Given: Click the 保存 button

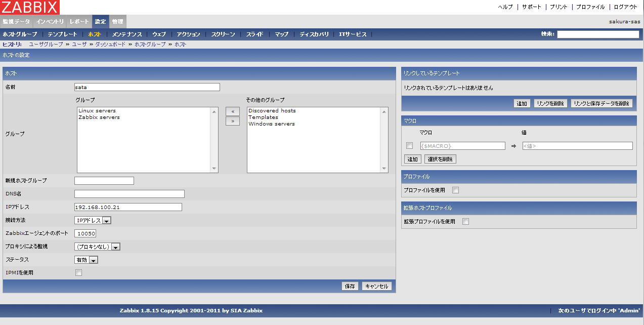Looking at the screenshot, I should coord(350,286).
